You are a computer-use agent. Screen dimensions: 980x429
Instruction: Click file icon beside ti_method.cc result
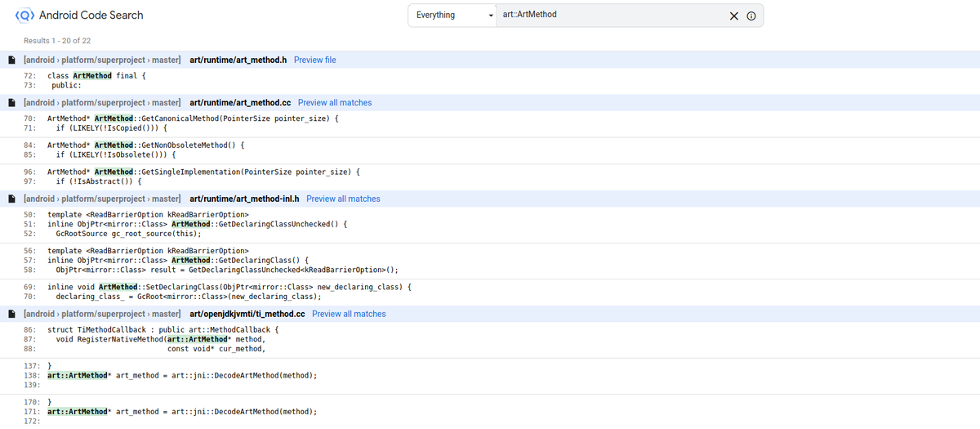tap(11, 314)
